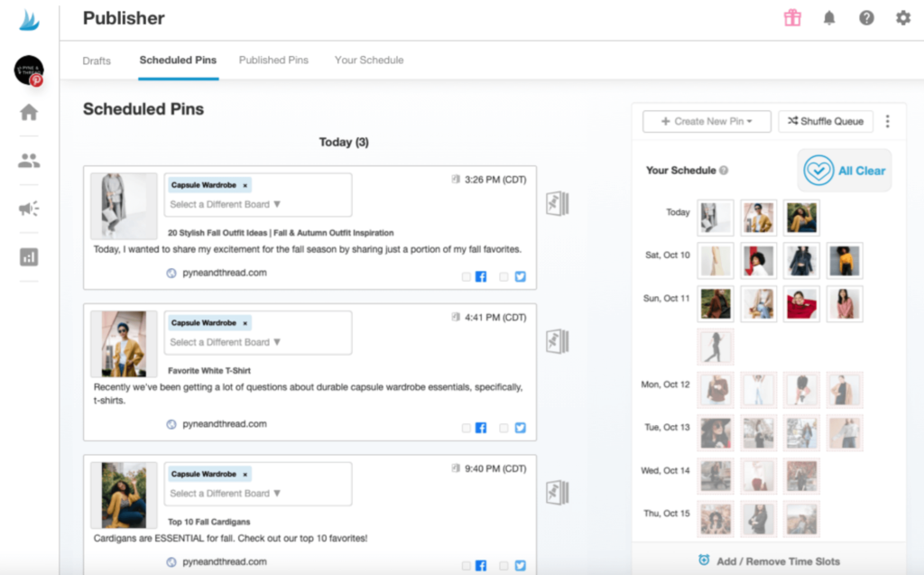Enable Facebook sharing checkbox on the Fall Outfit Ideas pin
This screenshot has height=575, width=924.
pyautogui.click(x=467, y=276)
